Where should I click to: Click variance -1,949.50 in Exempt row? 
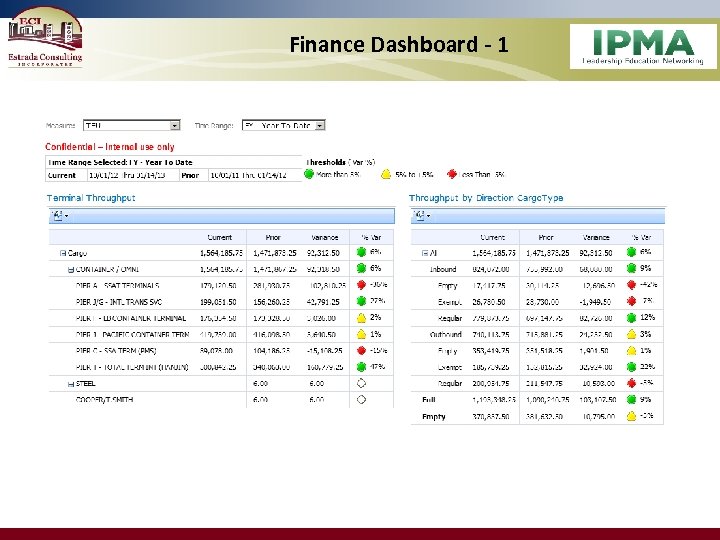coord(595,302)
